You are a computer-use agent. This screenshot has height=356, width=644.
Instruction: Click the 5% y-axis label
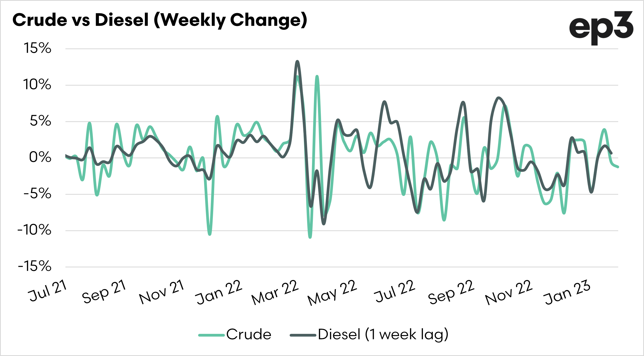click(40, 121)
